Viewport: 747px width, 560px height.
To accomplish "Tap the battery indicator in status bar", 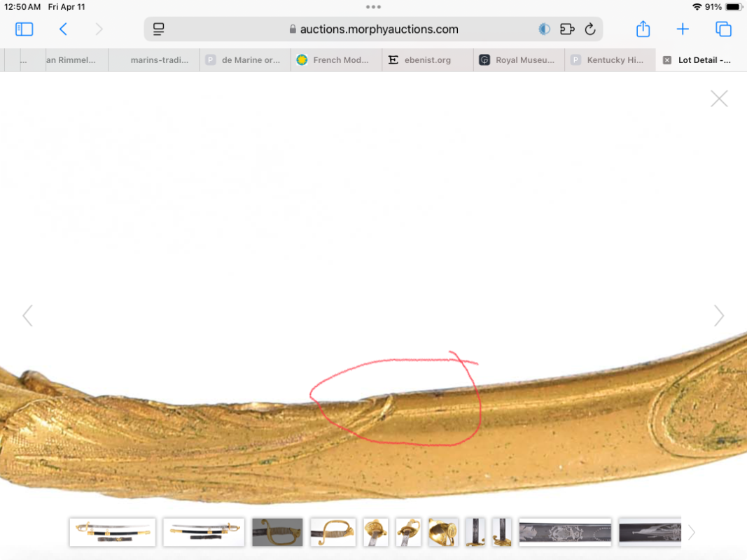I will point(733,7).
